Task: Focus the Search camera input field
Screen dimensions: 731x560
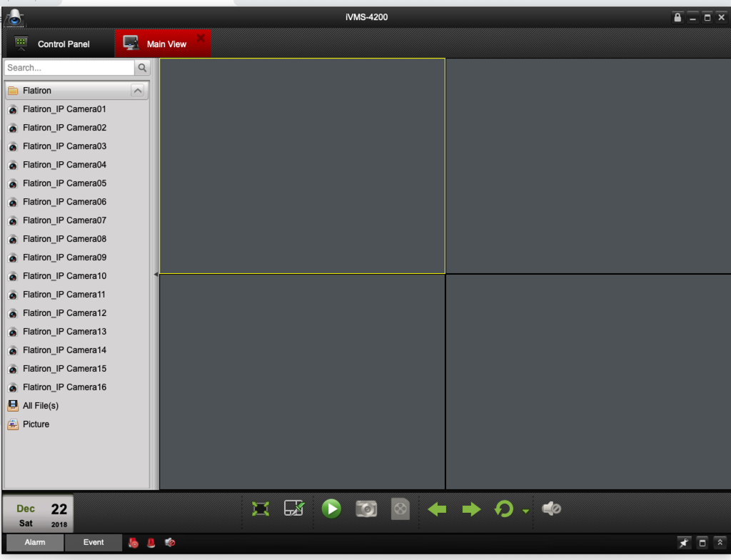Action: tap(69, 68)
